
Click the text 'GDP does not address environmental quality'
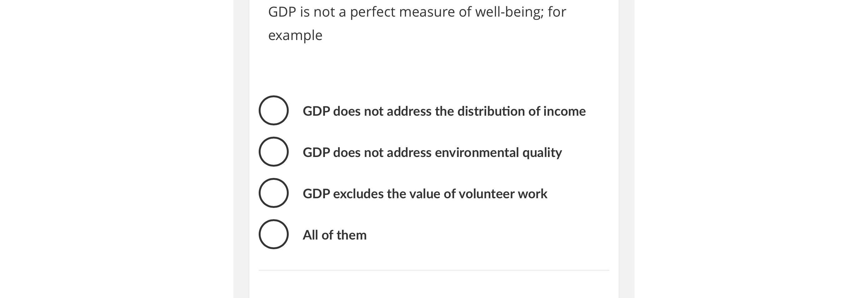tap(432, 152)
